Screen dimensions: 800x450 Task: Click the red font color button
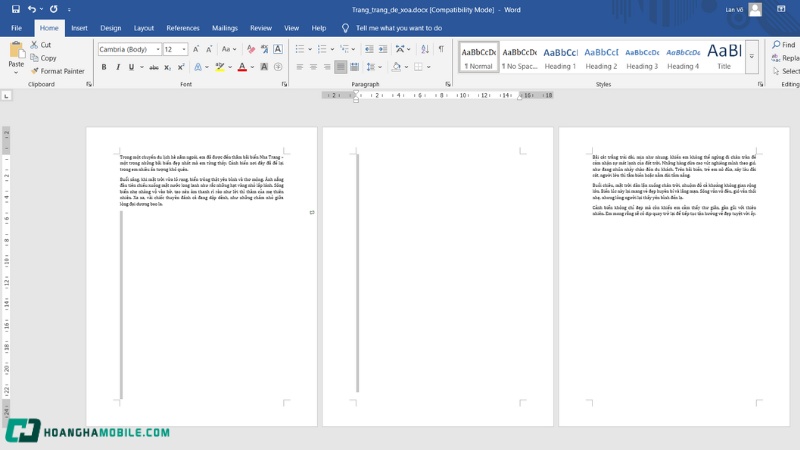[242, 67]
